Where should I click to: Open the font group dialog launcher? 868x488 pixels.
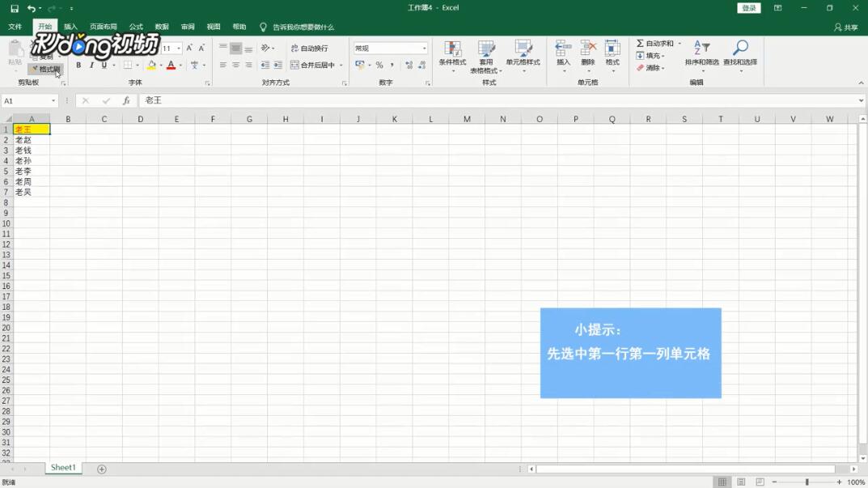click(x=208, y=83)
